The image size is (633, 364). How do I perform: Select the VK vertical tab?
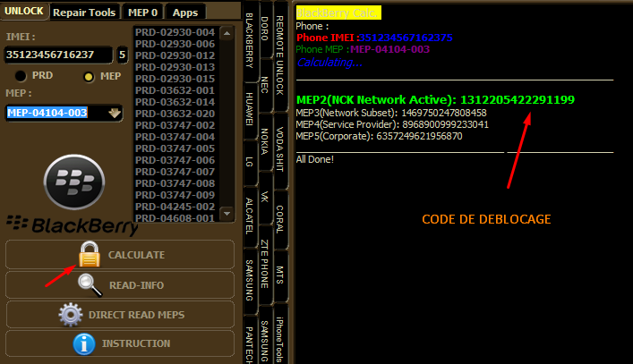tap(264, 197)
